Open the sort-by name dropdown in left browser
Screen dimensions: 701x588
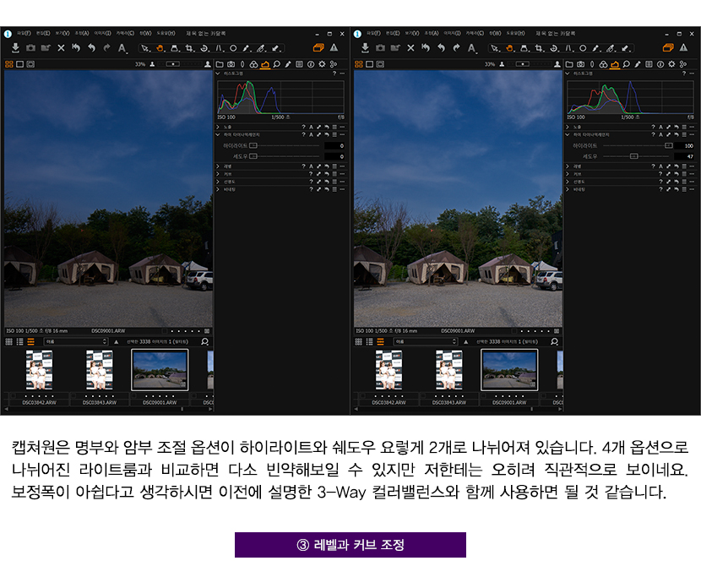coord(76,341)
